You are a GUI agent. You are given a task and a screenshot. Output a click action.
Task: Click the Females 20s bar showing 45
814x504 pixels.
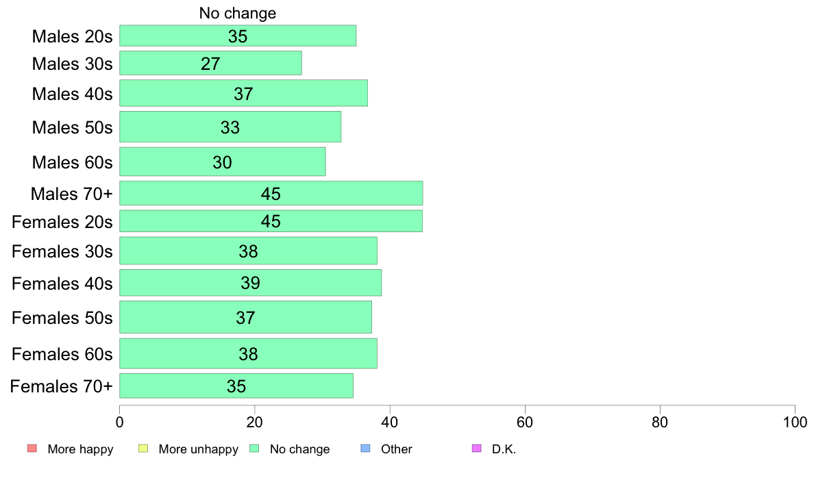coord(271,221)
